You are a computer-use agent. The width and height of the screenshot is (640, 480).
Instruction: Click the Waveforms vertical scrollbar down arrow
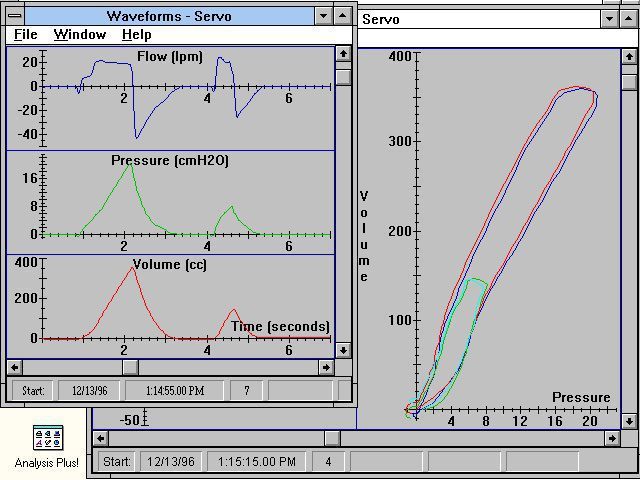pos(343,350)
